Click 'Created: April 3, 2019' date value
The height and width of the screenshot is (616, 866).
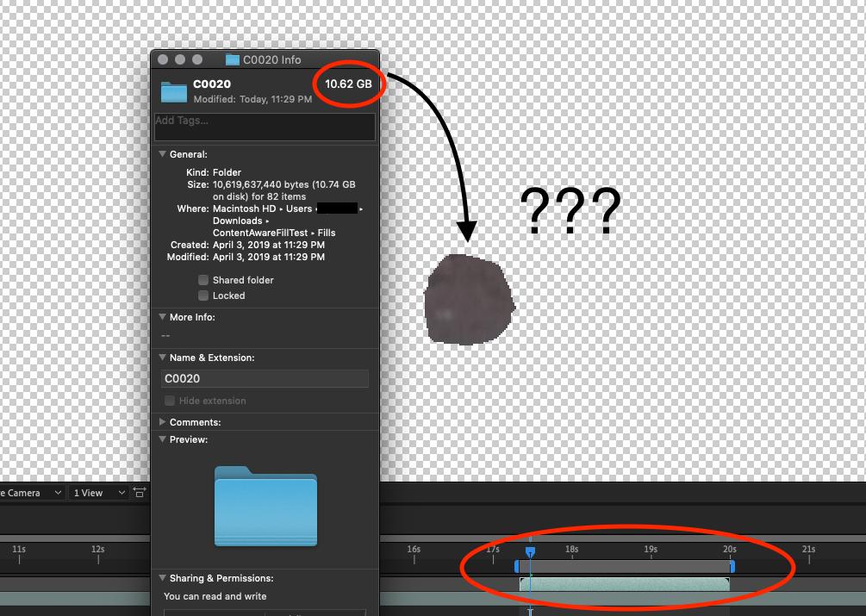tap(268, 245)
